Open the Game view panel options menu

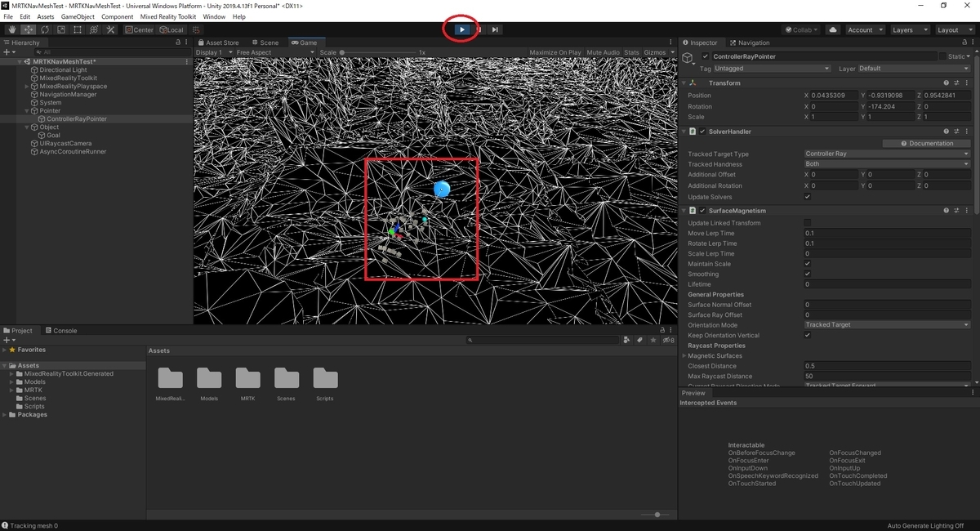(x=672, y=42)
